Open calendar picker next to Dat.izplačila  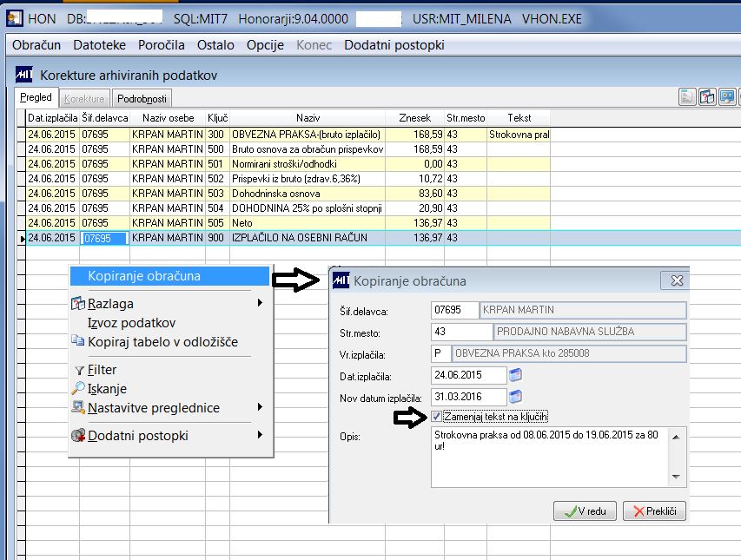516,375
